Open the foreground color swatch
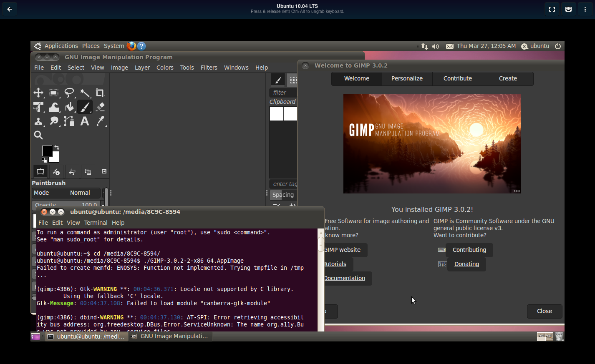 47,151
